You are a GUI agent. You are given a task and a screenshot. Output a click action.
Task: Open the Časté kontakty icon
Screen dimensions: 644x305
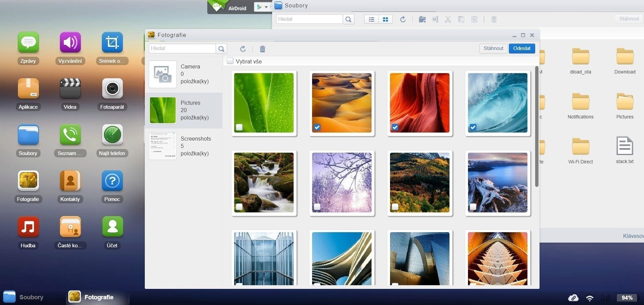(x=70, y=227)
